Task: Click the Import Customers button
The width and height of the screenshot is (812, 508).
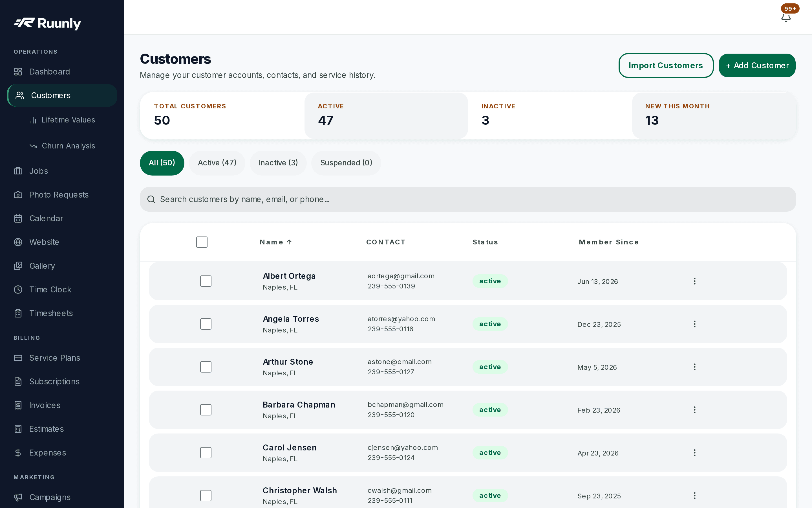Action: click(x=666, y=65)
